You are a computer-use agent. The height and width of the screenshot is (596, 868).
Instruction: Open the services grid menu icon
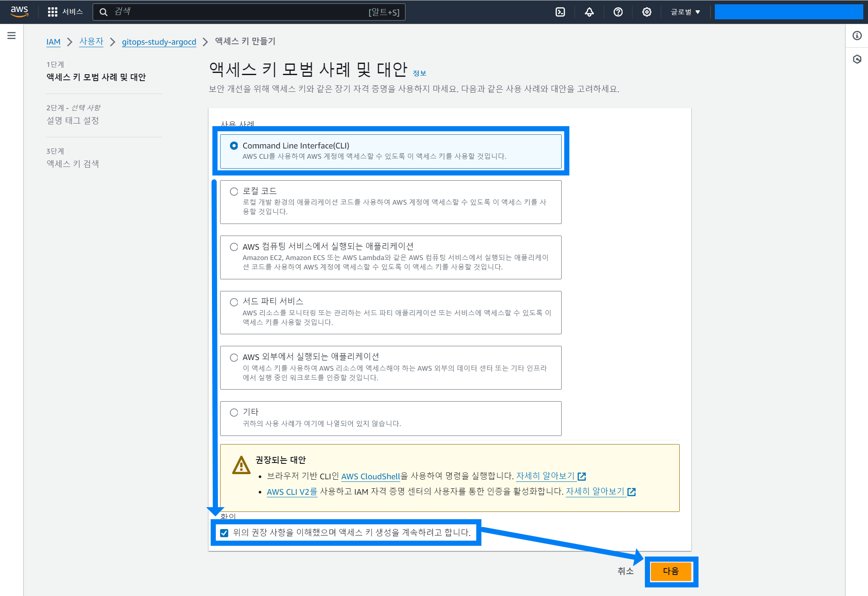pyautogui.click(x=52, y=12)
